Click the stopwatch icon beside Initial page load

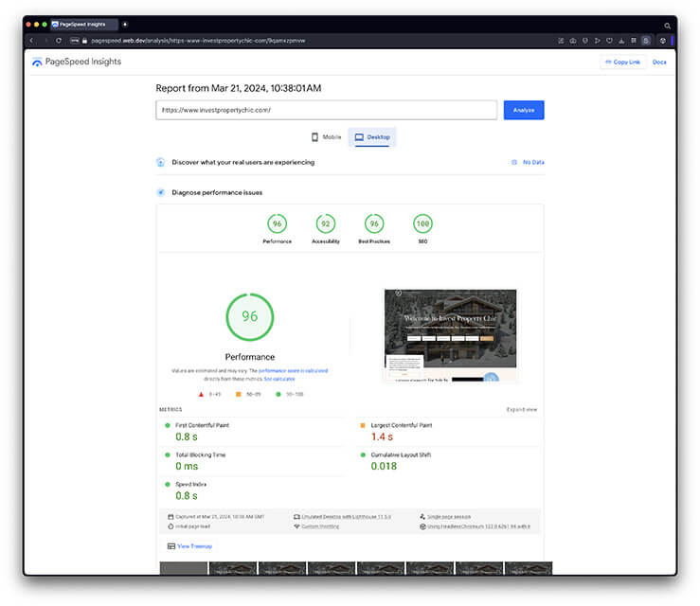tap(171, 526)
